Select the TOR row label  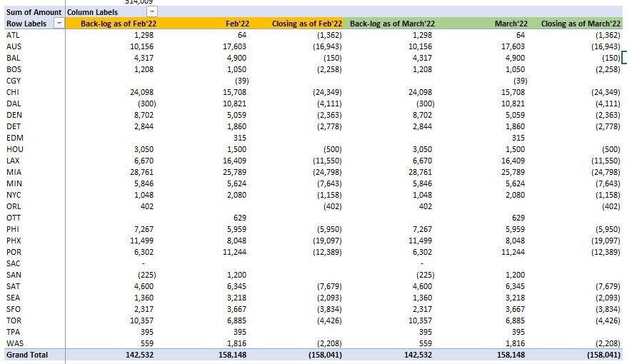pyautogui.click(x=13, y=320)
